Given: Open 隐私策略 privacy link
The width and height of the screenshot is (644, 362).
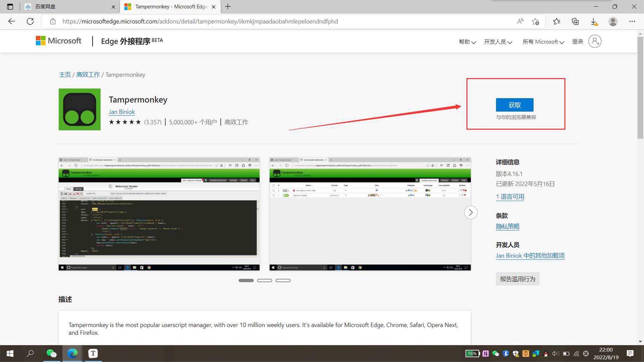Looking at the screenshot, I should coord(508,226).
